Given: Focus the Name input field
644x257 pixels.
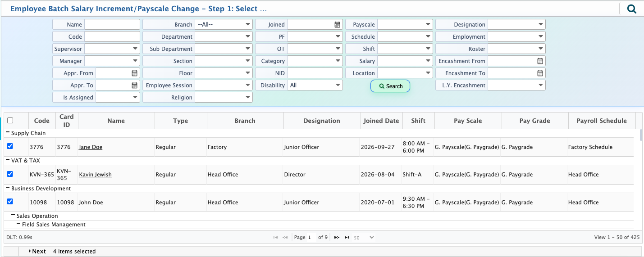Looking at the screenshot, I should pyautogui.click(x=112, y=25).
